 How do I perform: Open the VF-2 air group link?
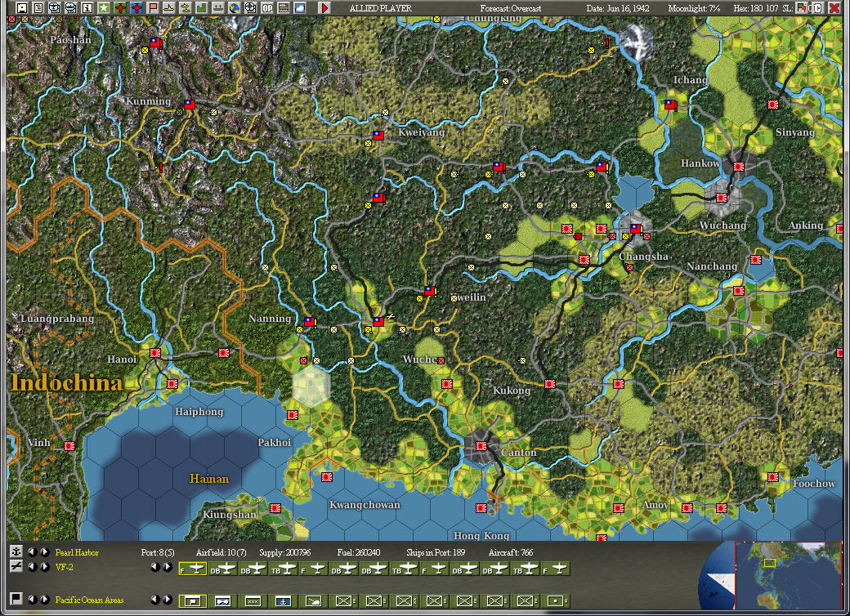tap(64, 567)
